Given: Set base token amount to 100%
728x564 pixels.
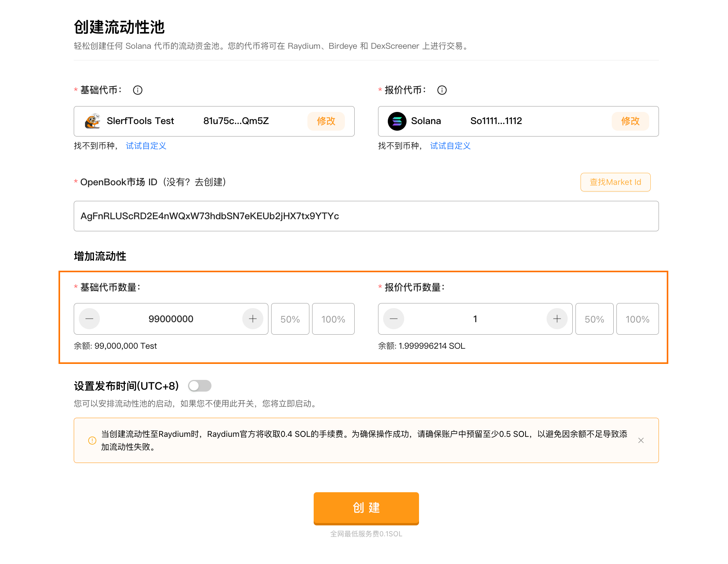Looking at the screenshot, I should pos(333,319).
